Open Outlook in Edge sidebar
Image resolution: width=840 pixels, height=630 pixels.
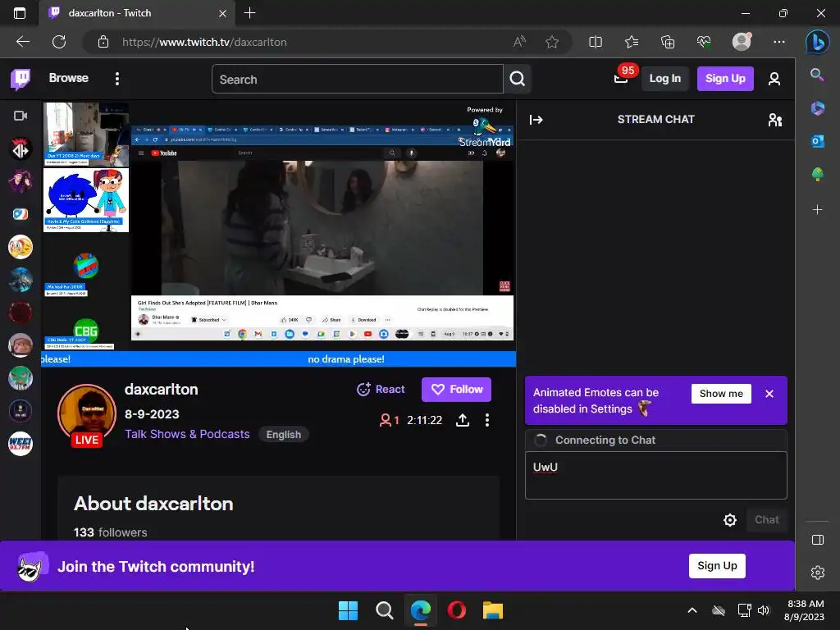[x=817, y=141]
